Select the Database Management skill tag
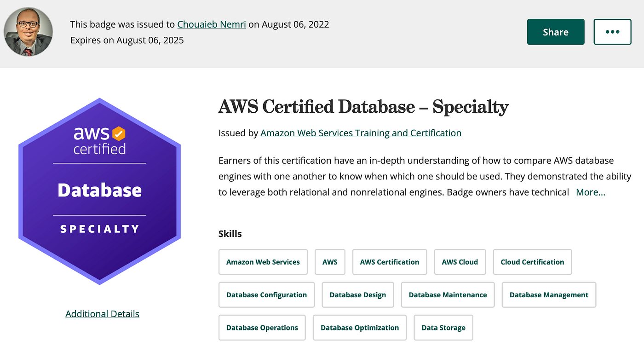Viewport: 644px width, 358px height. click(x=549, y=295)
